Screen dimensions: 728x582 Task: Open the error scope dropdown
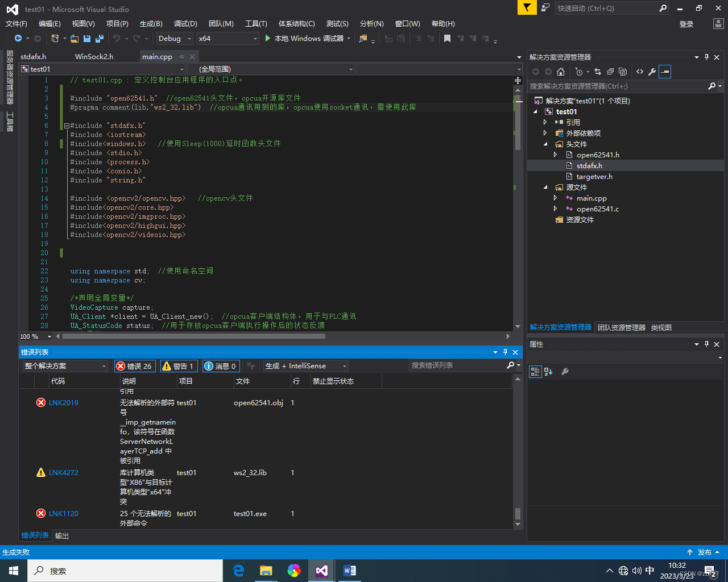click(65, 365)
